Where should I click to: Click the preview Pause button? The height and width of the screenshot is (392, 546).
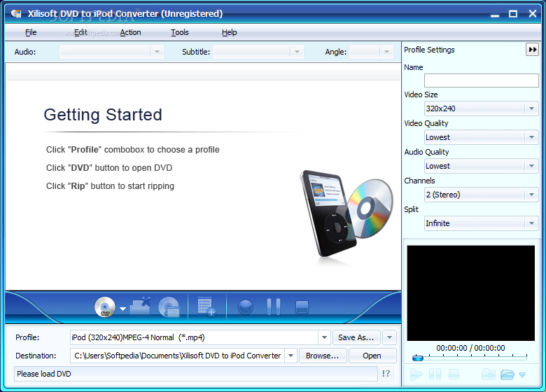pyautogui.click(x=435, y=374)
